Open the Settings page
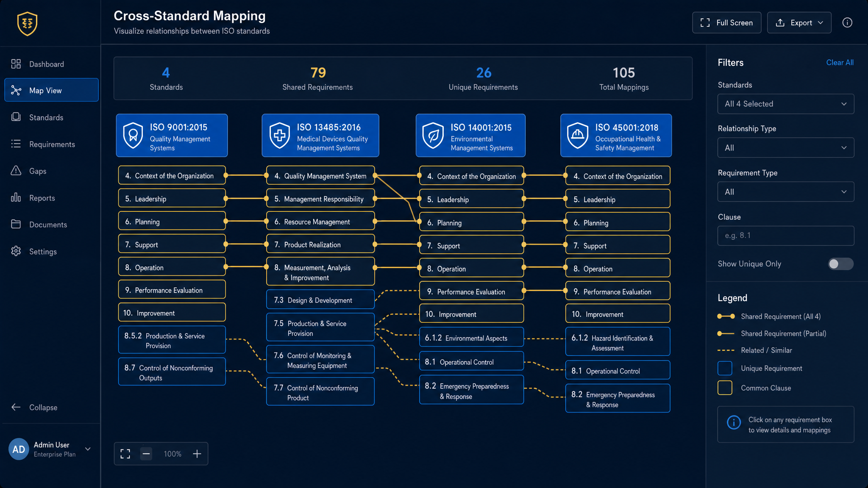868x488 pixels. click(51, 252)
